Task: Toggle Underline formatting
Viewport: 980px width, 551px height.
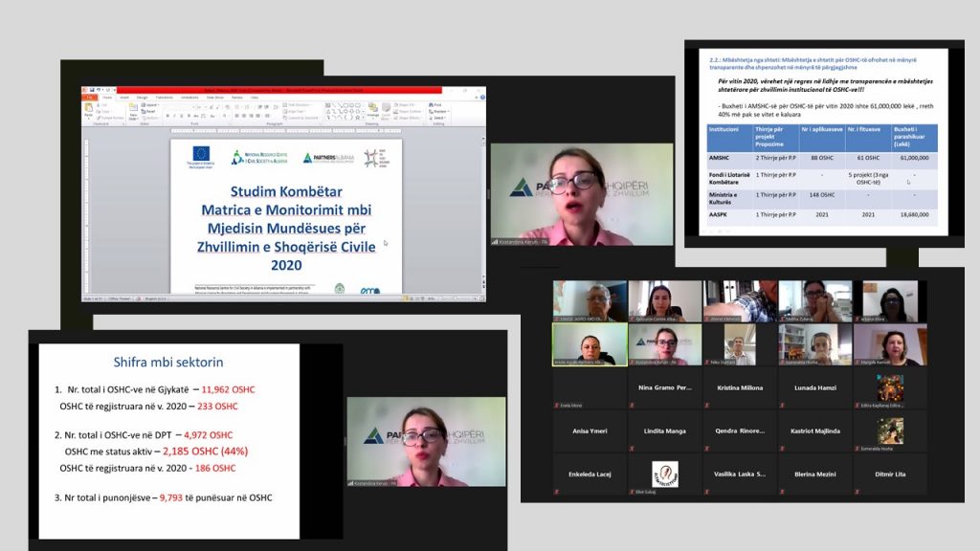Action: pos(181,116)
